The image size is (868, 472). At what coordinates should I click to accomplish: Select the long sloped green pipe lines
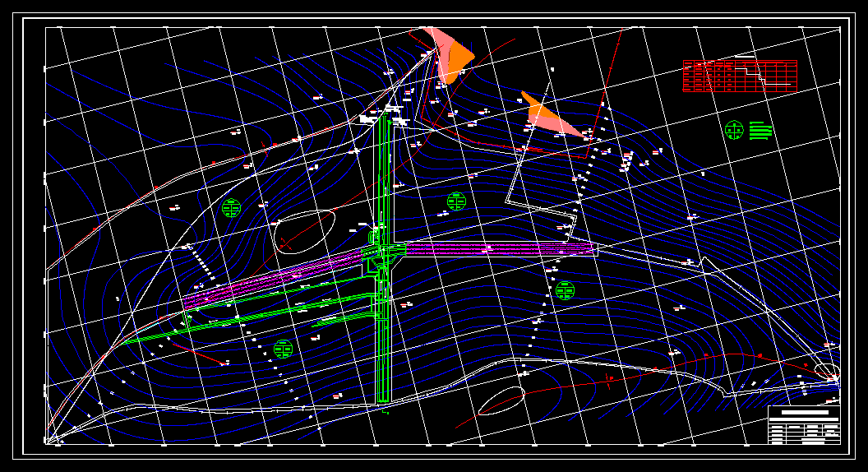coord(249,317)
